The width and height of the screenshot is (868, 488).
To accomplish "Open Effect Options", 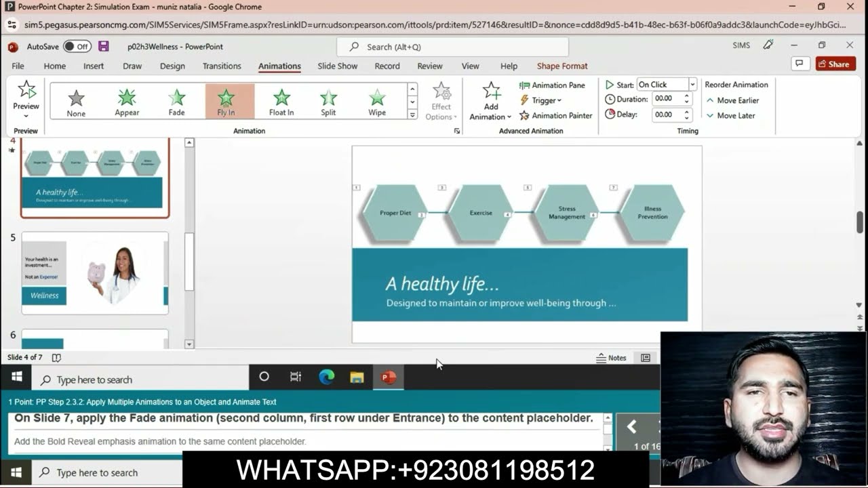I will 441,102.
